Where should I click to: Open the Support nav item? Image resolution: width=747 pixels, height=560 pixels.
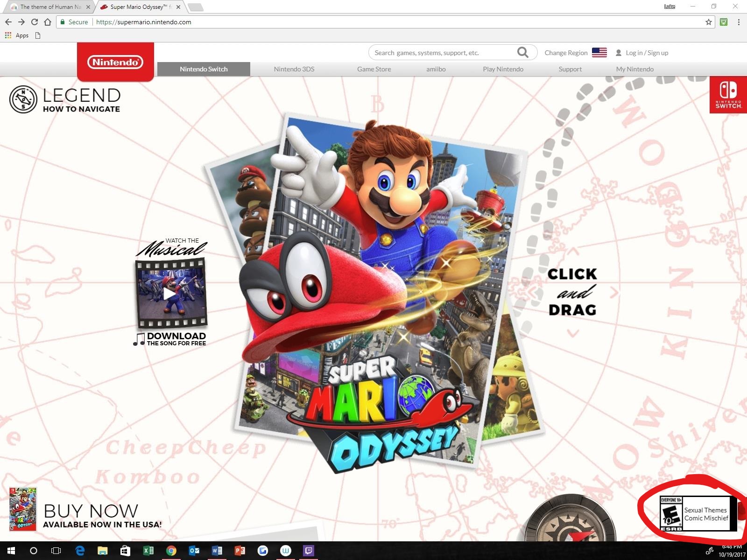click(x=570, y=69)
